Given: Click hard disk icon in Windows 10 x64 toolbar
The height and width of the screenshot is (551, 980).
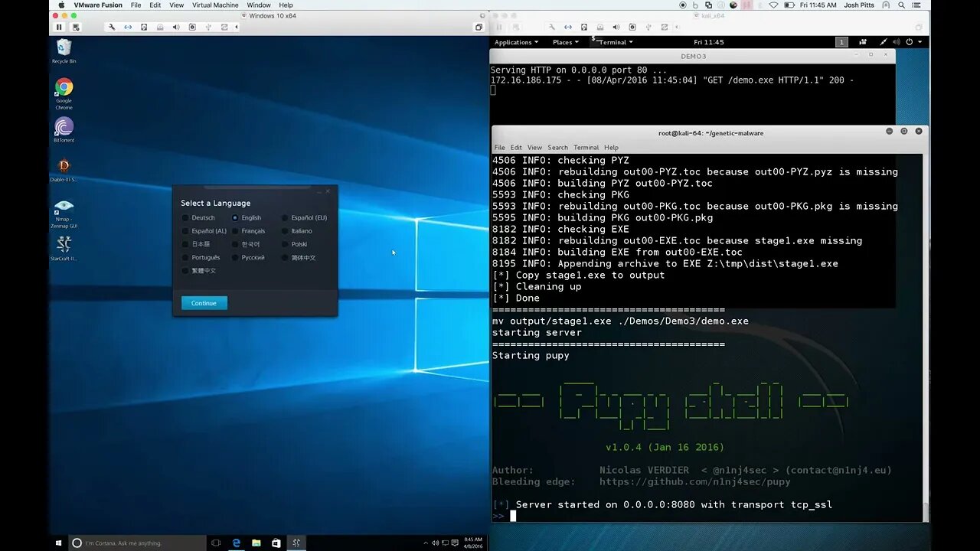Looking at the screenshot, I should [x=144, y=27].
